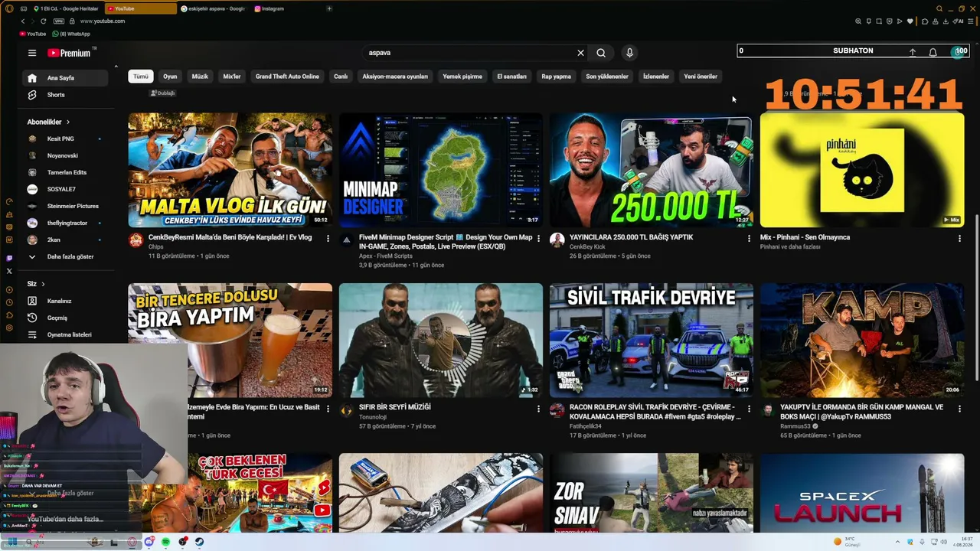
Task: Open the Pinhani mix thumbnail
Action: pos(862,170)
